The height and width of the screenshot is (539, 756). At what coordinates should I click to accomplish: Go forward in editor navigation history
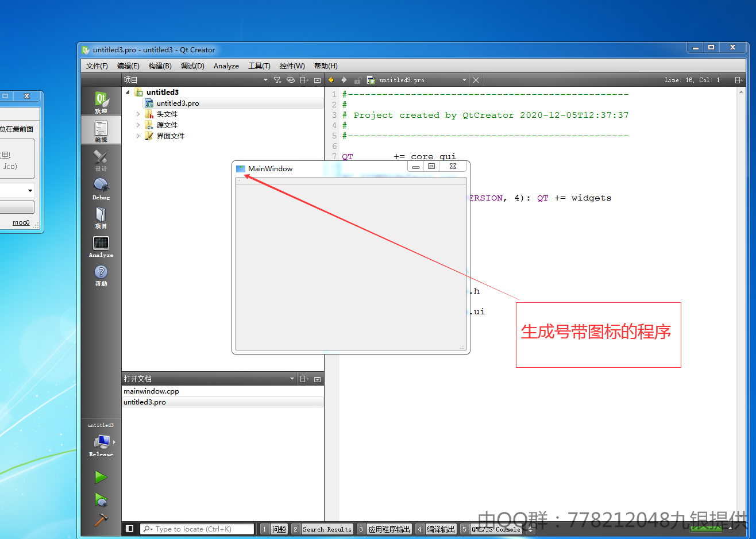click(x=344, y=80)
